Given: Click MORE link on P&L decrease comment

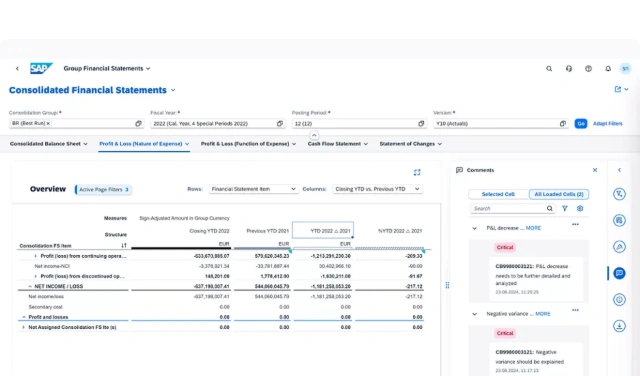Looking at the screenshot, I should click(x=533, y=228).
